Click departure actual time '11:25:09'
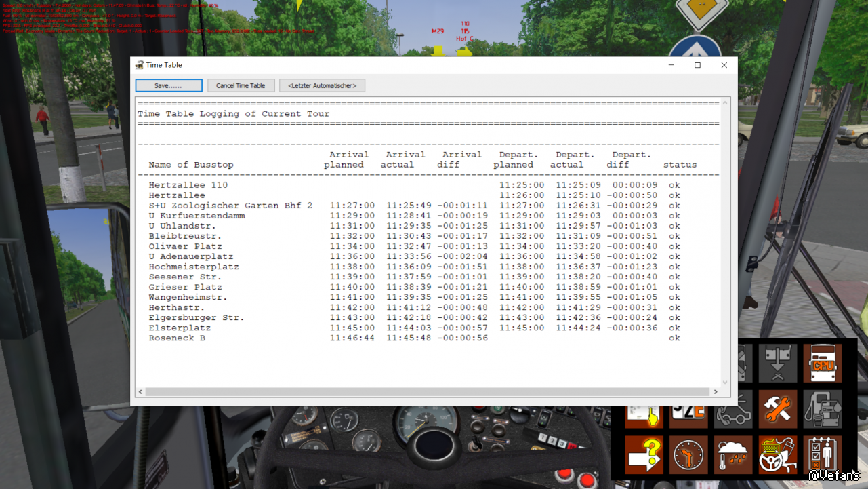The width and height of the screenshot is (868, 489). tap(579, 185)
